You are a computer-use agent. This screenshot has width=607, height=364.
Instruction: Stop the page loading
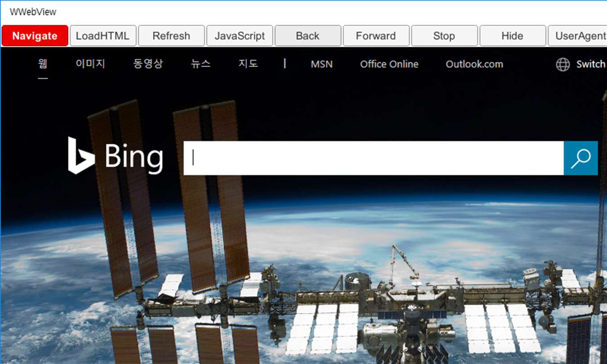445,36
